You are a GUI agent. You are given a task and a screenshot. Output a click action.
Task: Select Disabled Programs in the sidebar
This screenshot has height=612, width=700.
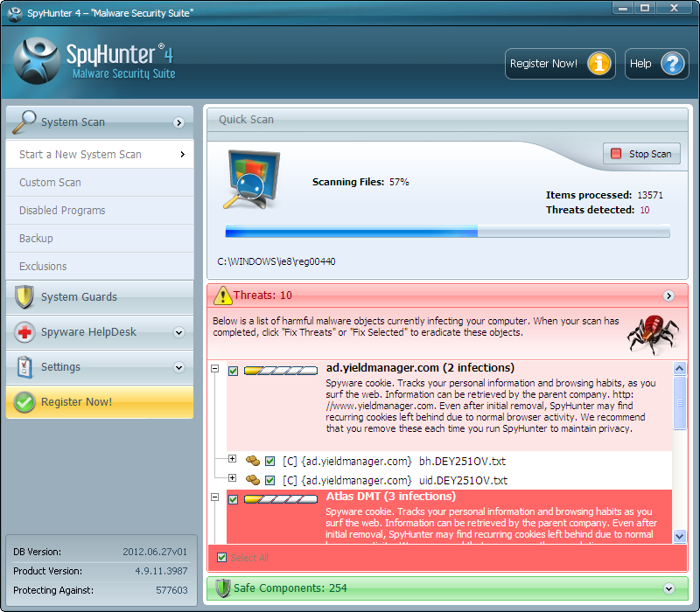click(62, 211)
